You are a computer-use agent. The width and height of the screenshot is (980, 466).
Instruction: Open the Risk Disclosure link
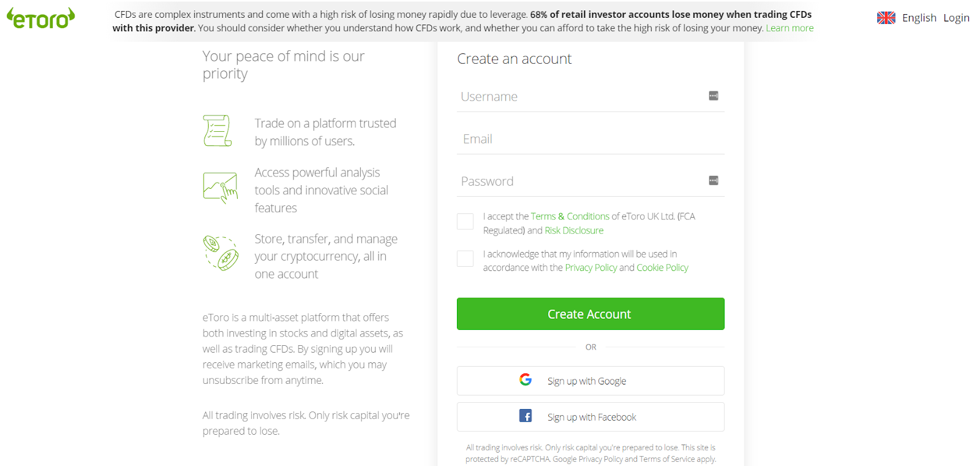point(574,231)
